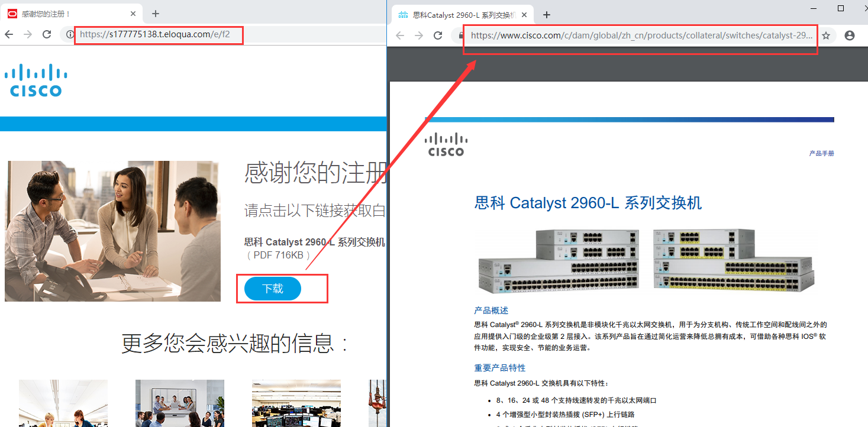This screenshot has width=868, height=427.
Task: Click the 产品概述 section heading
Action: click(491, 310)
